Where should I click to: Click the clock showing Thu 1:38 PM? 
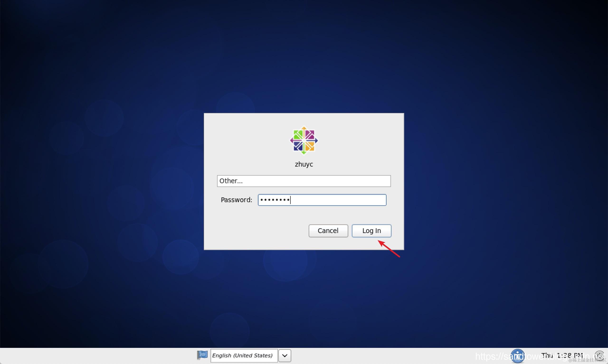click(562, 355)
